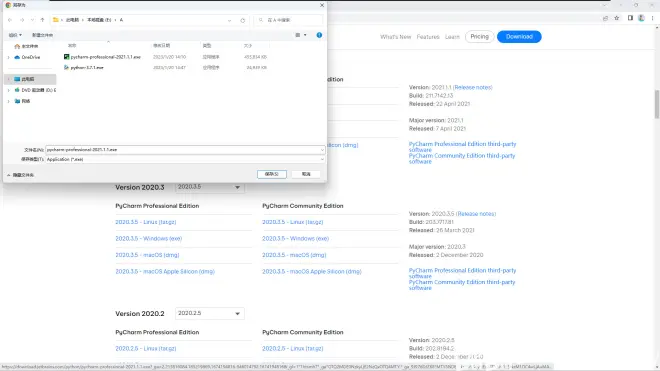Download Community 2020.3.5 - macOS (dmg)
The width and height of the screenshot is (660, 371).
[294, 255]
